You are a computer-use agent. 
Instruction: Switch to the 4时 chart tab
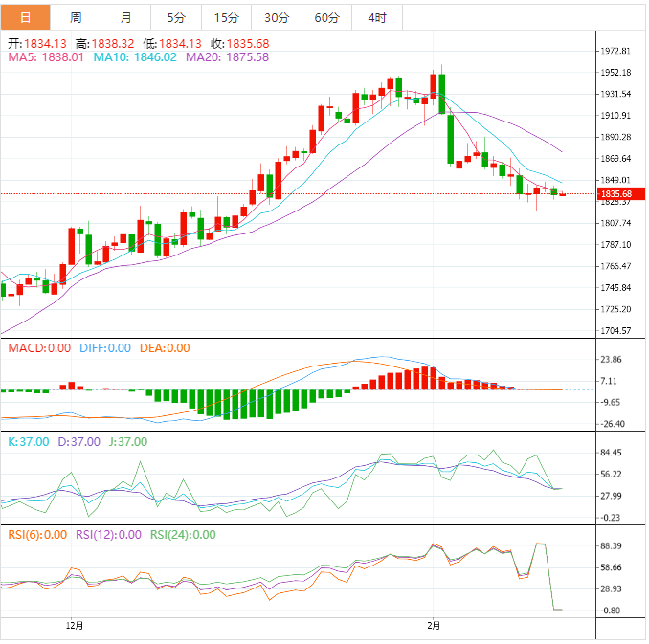pyautogui.click(x=376, y=17)
